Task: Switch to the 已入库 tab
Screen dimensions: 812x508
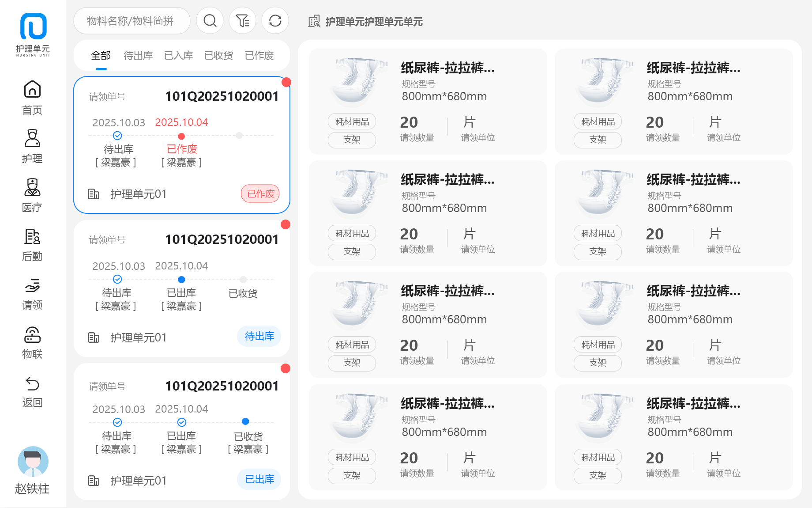Action: (x=178, y=56)
